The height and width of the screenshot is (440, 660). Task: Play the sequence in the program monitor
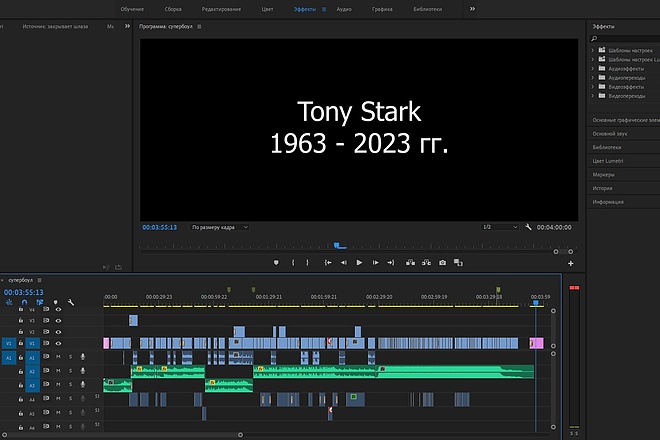[359, 262]
